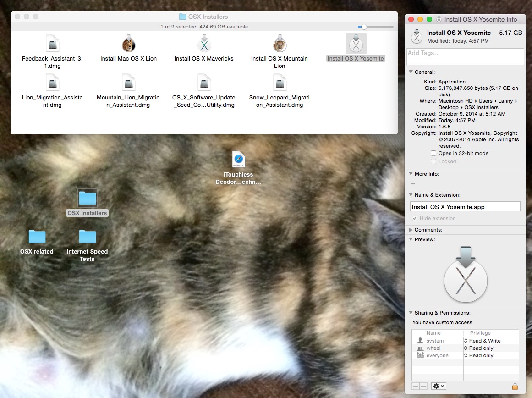The width and height of the screenshot is (532, 398).
Task: Select Install OS X Yosemite icon in folder
Action: click(356, 44)
